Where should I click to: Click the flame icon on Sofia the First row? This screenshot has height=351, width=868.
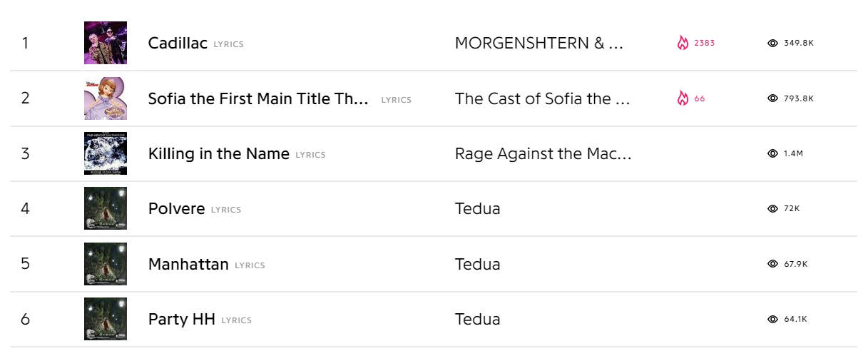click(x=683, y=98)
